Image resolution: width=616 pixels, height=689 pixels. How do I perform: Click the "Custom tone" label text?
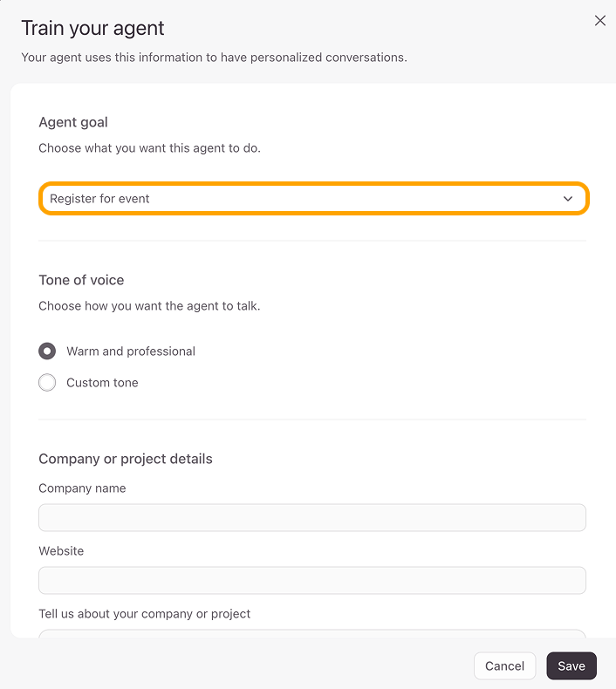pyautogui.click(x=102, y=383)
